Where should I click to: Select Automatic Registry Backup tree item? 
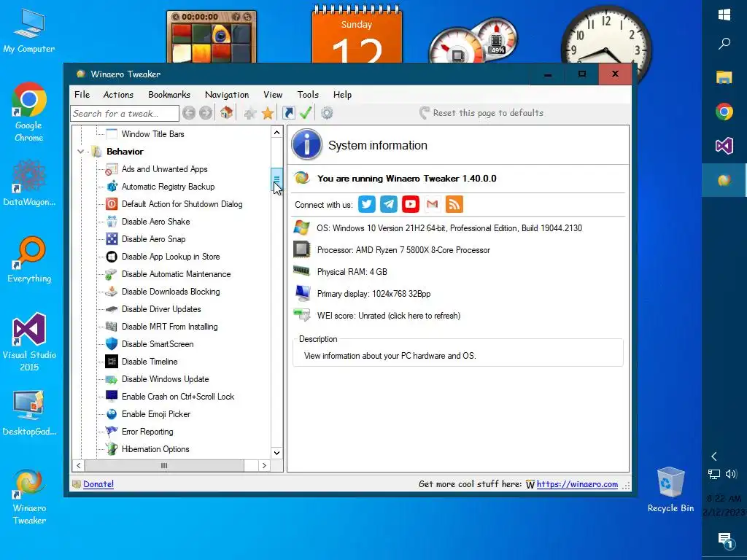(169, 187)
